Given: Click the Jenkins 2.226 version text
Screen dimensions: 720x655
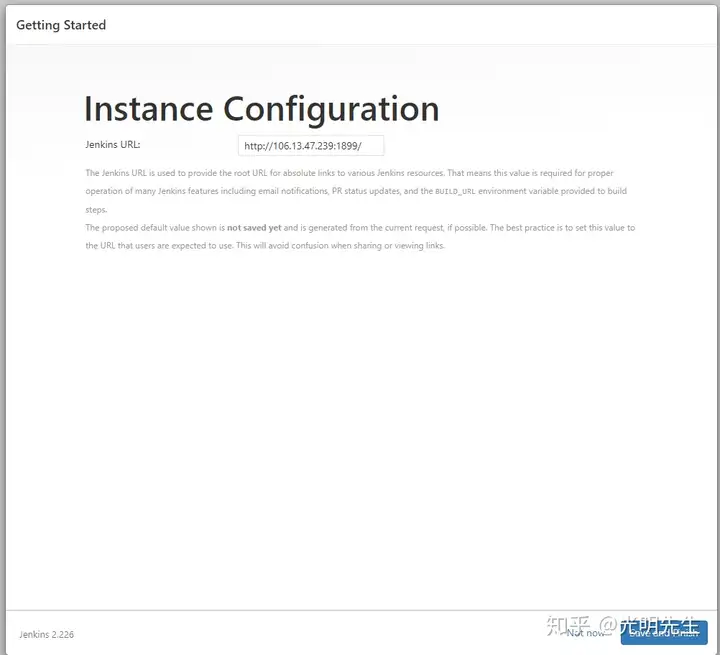Looking at the screenshot, I should tap(46, 634).
